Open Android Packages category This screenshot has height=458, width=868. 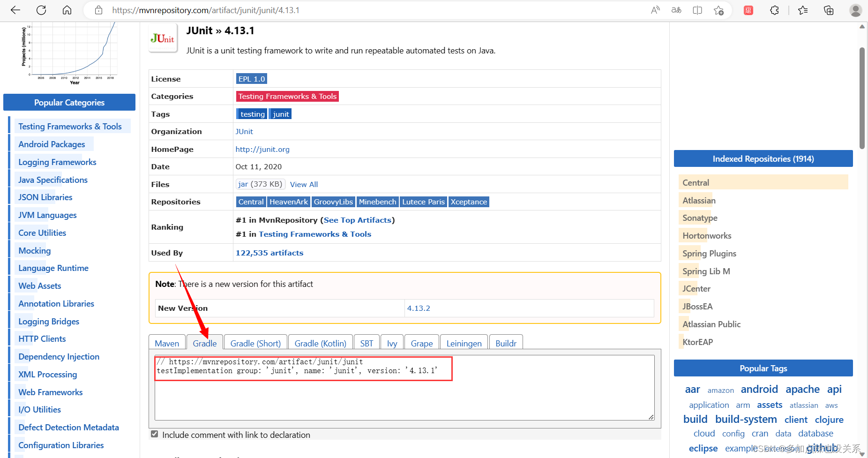coord(52,144)
